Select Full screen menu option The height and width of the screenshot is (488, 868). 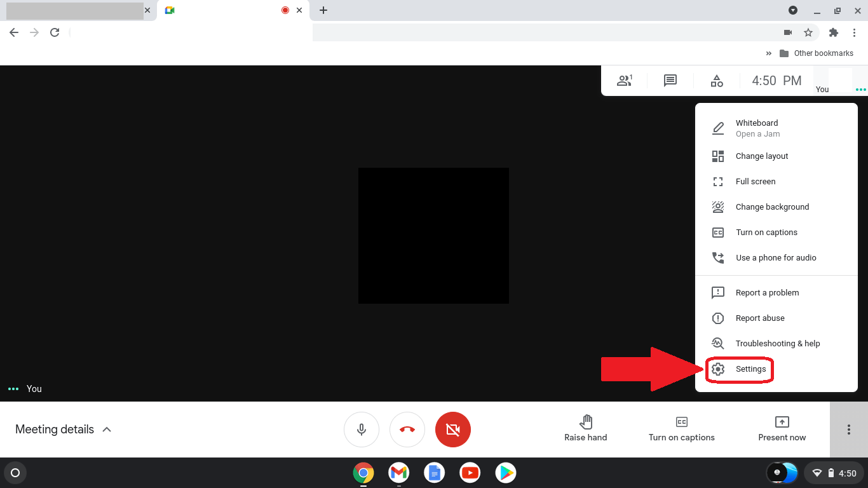(776, 182)
